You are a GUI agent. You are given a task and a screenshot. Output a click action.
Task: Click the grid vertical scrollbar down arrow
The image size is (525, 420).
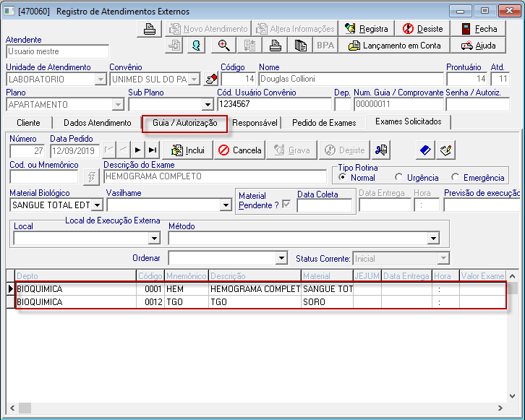512,396
